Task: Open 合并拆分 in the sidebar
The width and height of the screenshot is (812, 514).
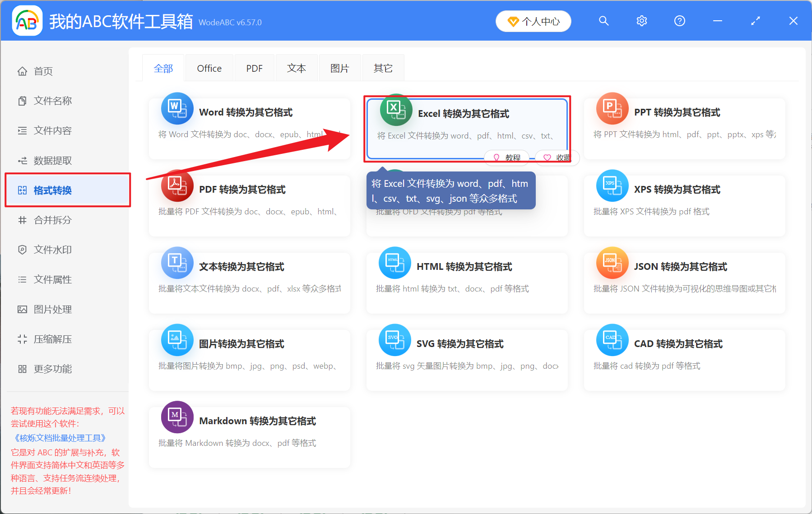Action: tap(52, 220)
